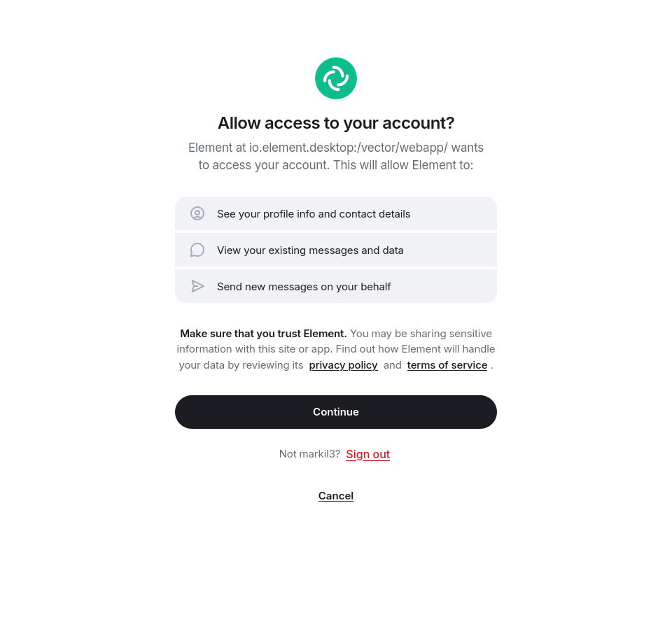The height and width of the screenshot is (624, 672).
Task: Click the green Element logo
Action: tap(336, 78)
